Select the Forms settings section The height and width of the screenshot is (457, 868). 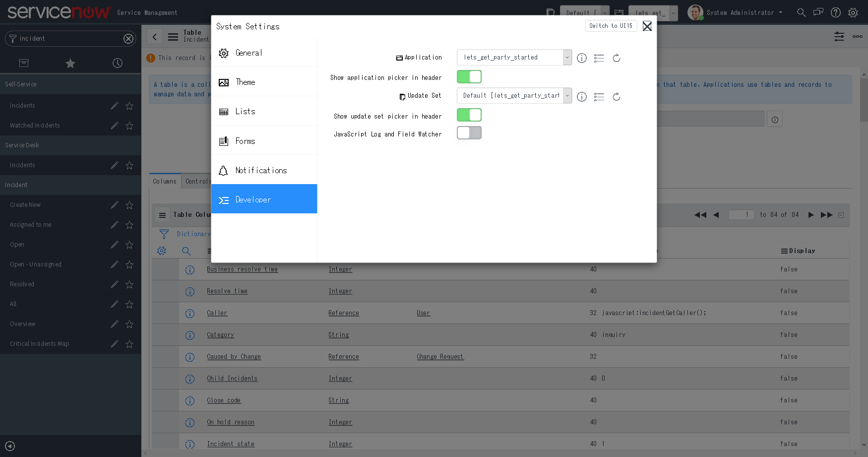tap(245, 140)
